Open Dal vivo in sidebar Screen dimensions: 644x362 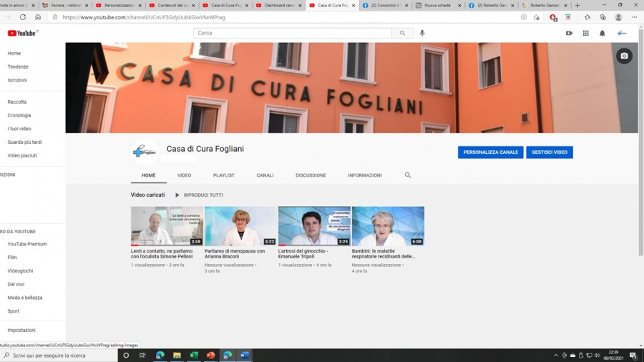coord(16,284)
